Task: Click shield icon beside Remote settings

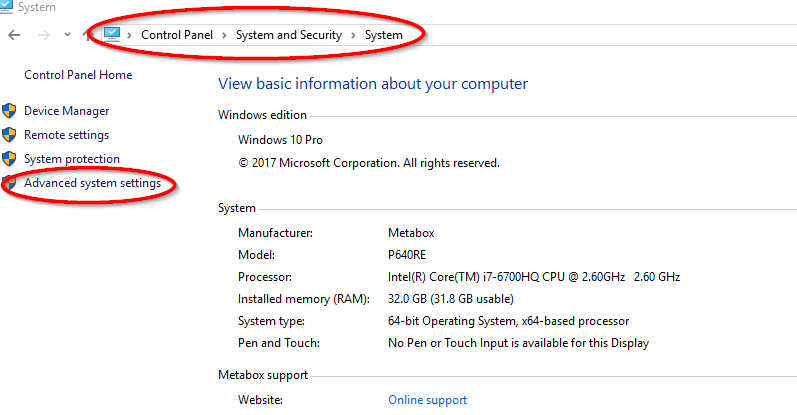Action: (x=9, y=135)
